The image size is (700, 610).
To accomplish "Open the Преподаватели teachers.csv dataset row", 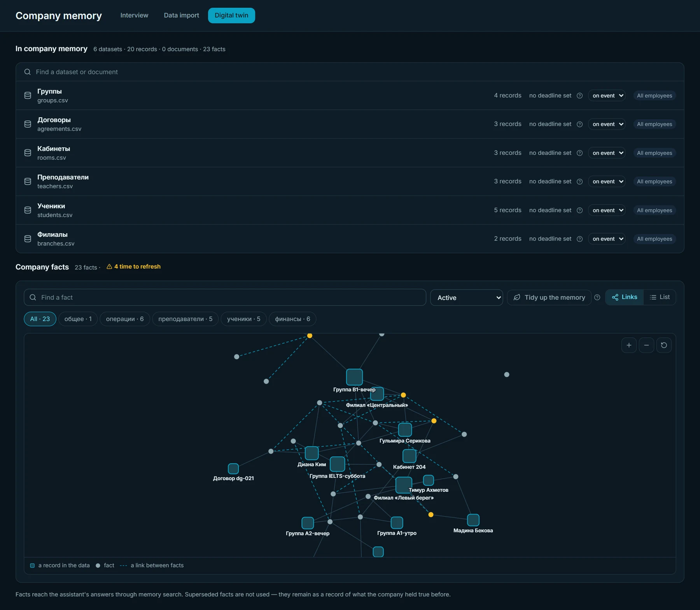I will point(350,182).
